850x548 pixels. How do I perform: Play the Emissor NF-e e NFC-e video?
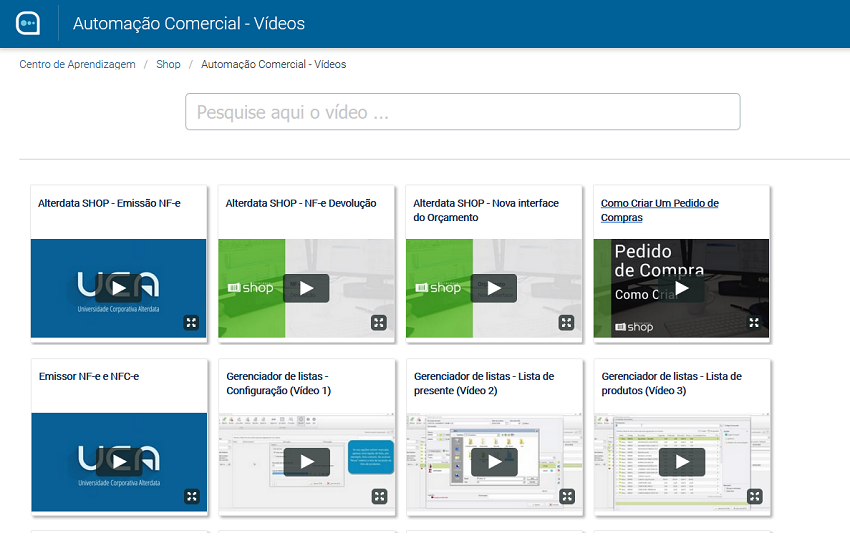pos(119,461)
